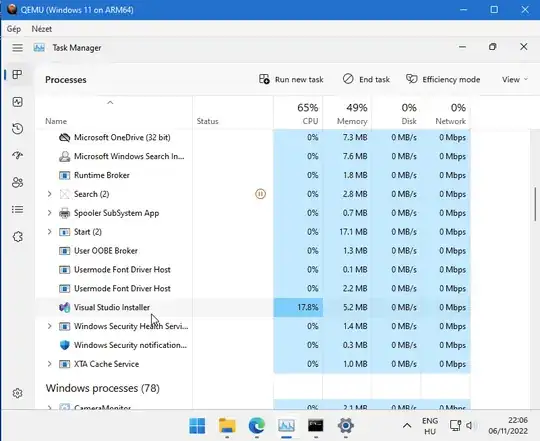This screenshot has width=540, height=441.
Task: Select the Processes sidebar icon
Action: click(17, 74)
